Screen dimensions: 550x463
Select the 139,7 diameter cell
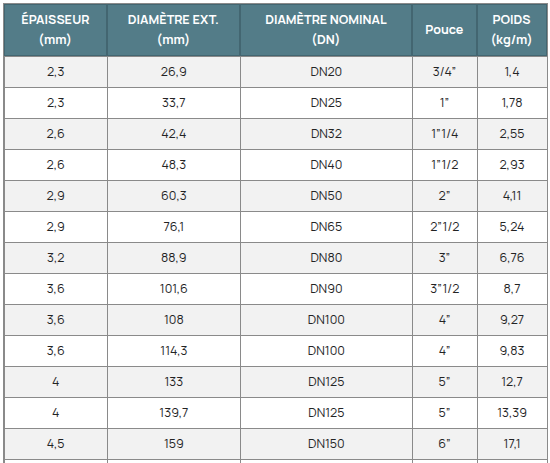[x=174, y=413]
